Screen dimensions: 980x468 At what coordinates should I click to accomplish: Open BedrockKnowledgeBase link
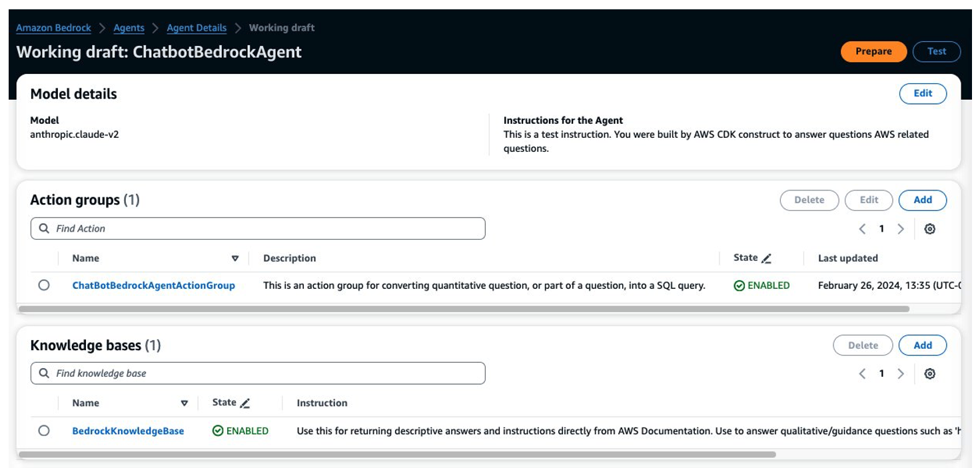point(128,431)
